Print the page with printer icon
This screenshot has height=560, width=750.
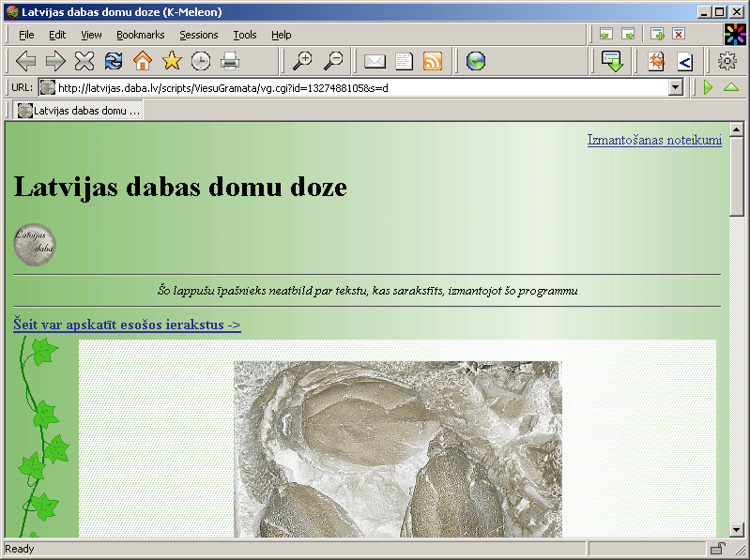(x=230, y=61)
